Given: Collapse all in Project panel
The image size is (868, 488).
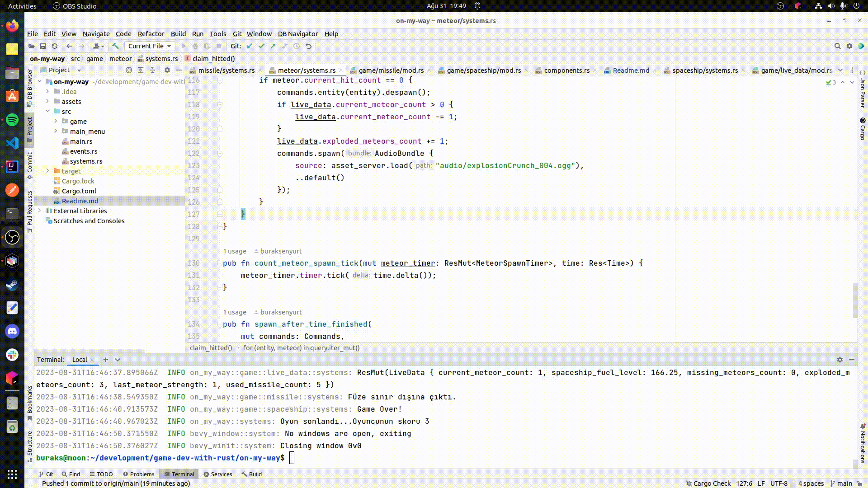Looking at the screenshot, I should point(152,70).
